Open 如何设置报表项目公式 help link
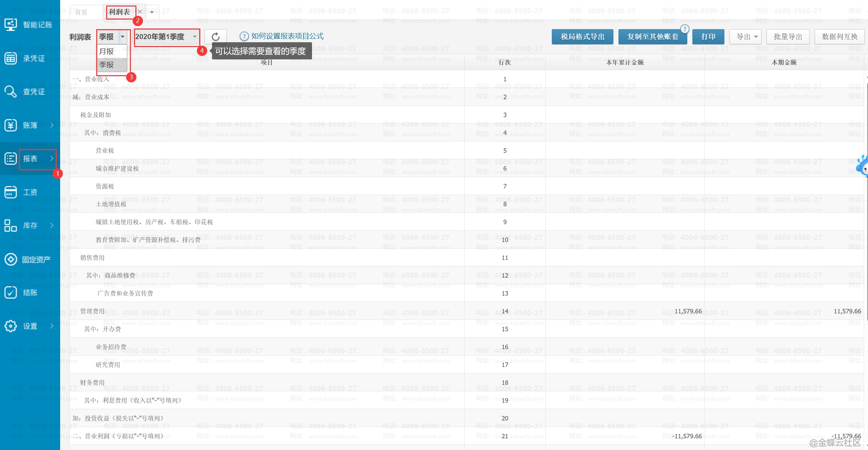The width and height of the screenshot is (868, 450). [287, 36]
